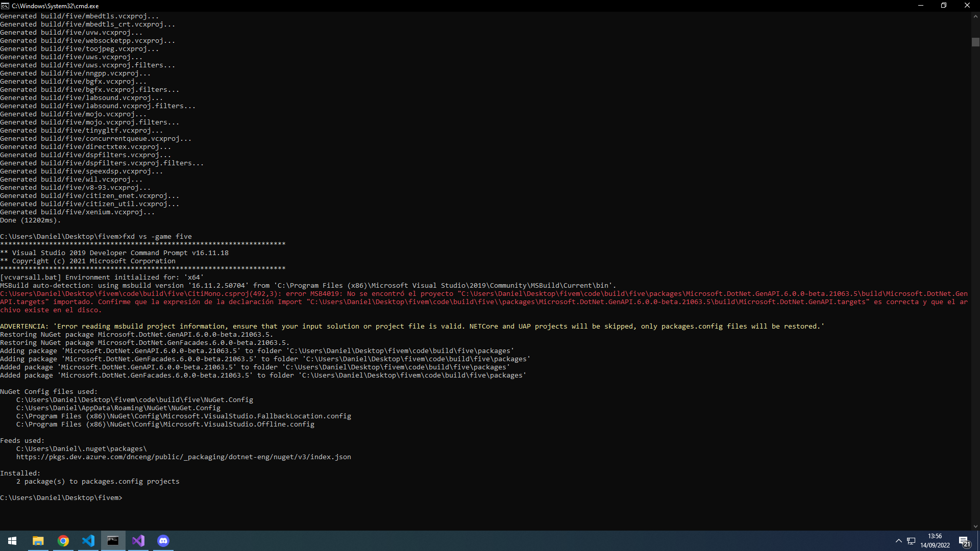Open Visual Studio Code from the taskbar
980x551 pixels.
[x=88, y=541]
